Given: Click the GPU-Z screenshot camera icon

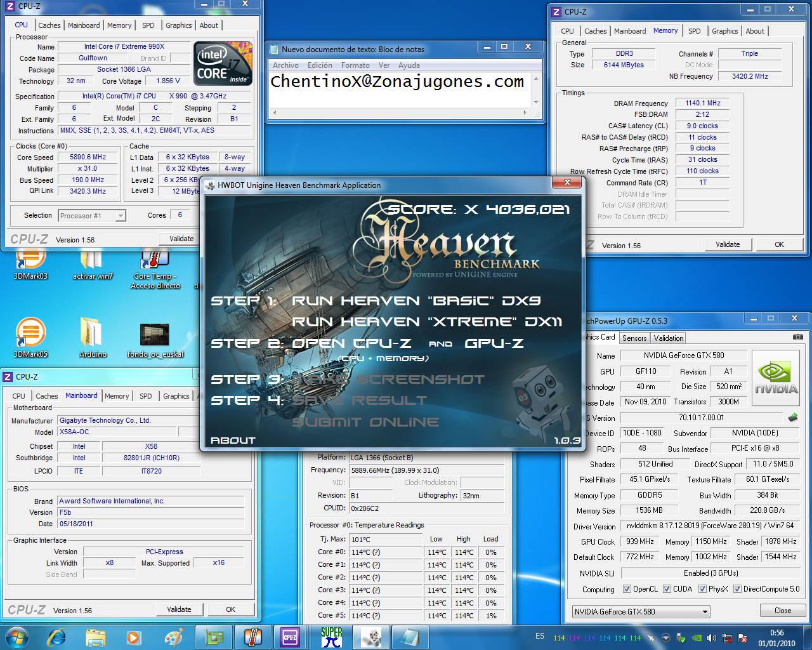Looking at the screenshot, I should pyautogui.click(x=797, y=337).
